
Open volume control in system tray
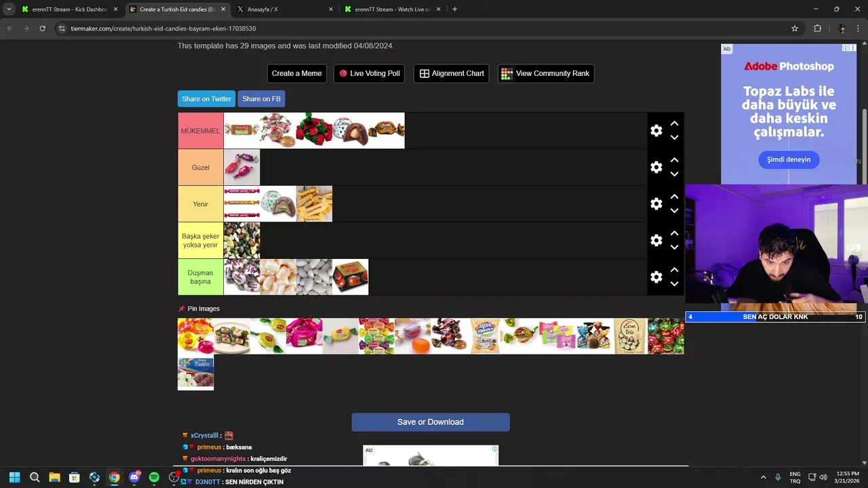coord(823,477)
